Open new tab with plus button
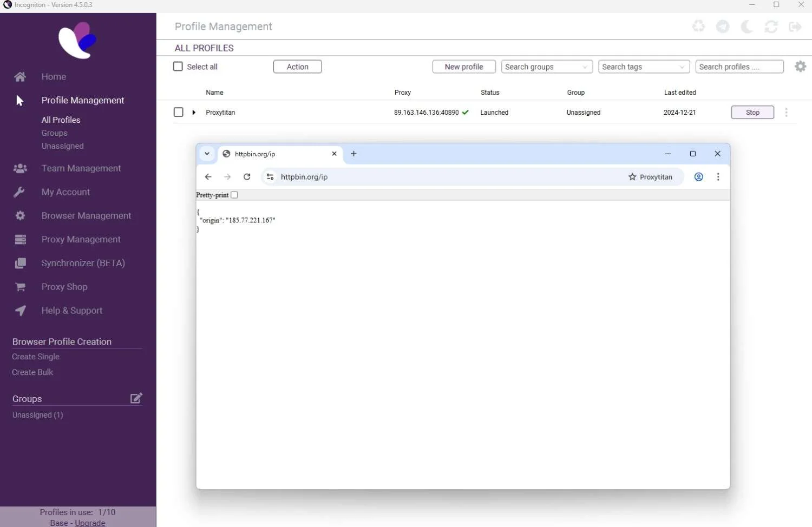The width and height of the screenshot is (812, 527). click(x=353, y=154)
